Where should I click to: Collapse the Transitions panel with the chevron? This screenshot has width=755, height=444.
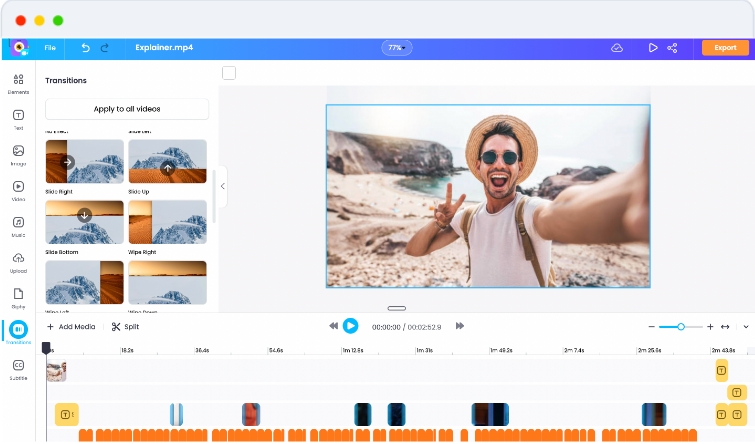(222, 186)
